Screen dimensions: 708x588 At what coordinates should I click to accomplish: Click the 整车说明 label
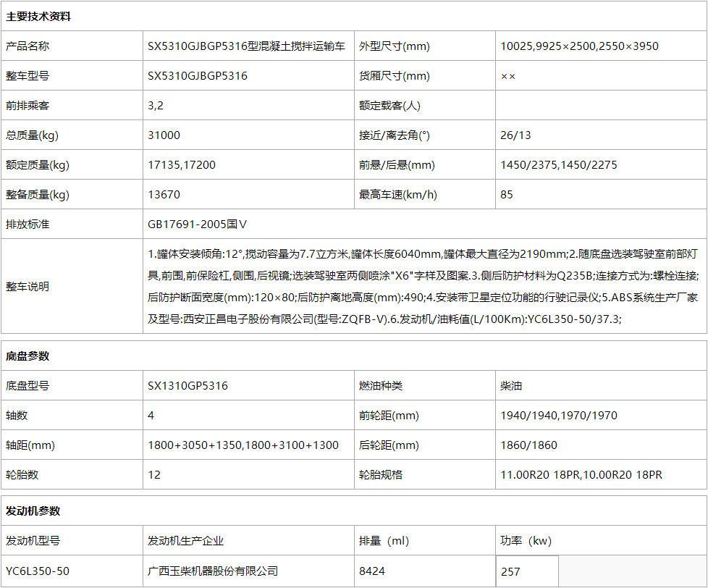(x=28, y=286)
